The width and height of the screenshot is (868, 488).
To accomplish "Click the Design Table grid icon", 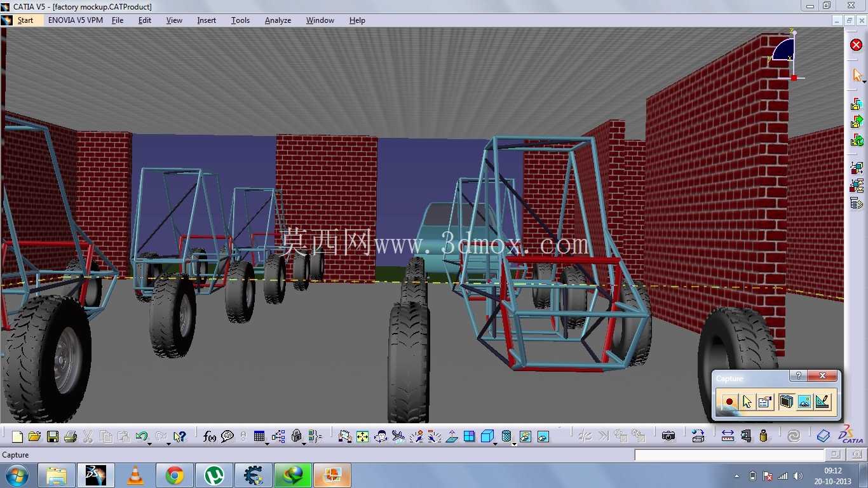I will [259, 437].
